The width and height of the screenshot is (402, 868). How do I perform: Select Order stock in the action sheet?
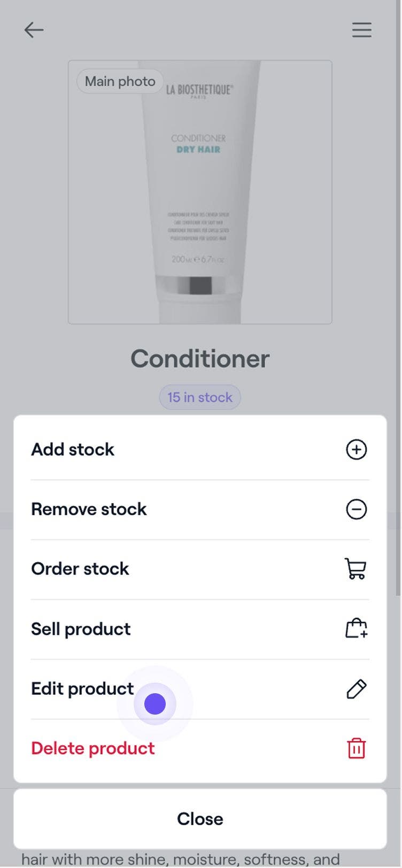tap(80, 569)
